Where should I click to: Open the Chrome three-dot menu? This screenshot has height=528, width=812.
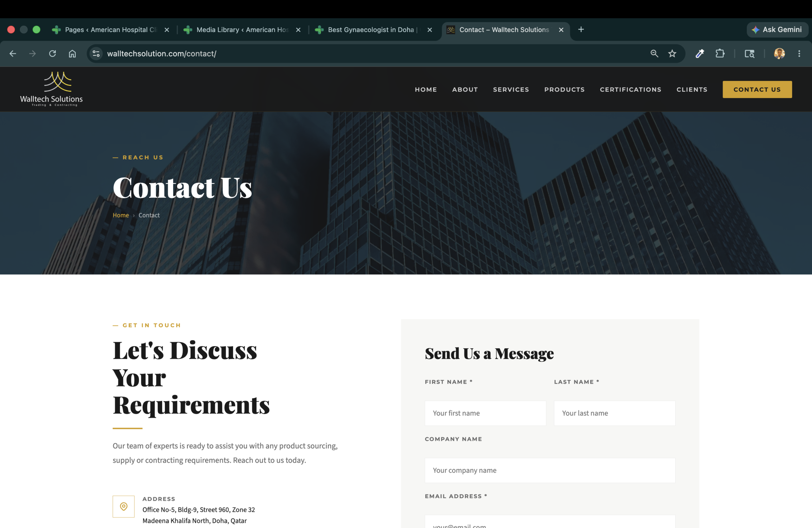(799, 54)
